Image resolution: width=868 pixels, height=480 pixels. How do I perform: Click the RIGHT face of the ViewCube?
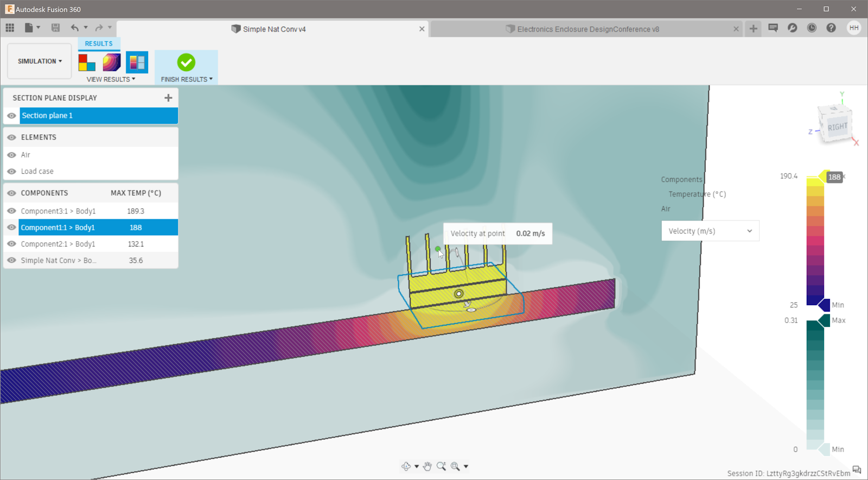[837, 127]
